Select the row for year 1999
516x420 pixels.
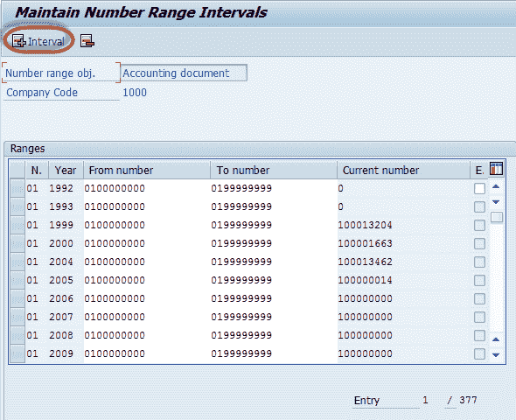(17, 226)
